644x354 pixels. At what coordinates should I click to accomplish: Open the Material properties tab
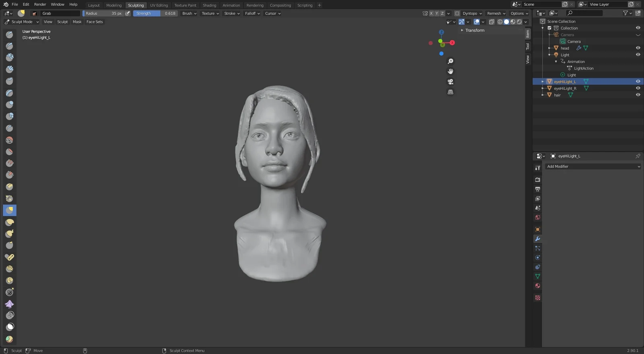coord(537,286)
